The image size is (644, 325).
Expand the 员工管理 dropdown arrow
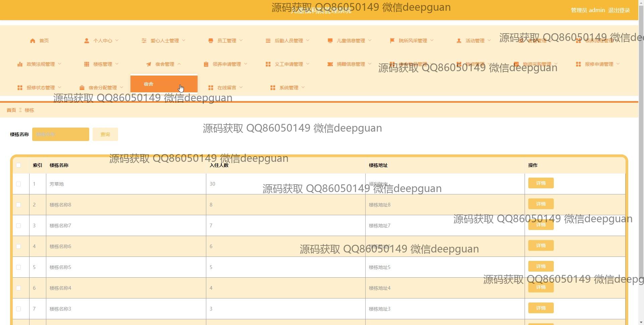(241, 41)
